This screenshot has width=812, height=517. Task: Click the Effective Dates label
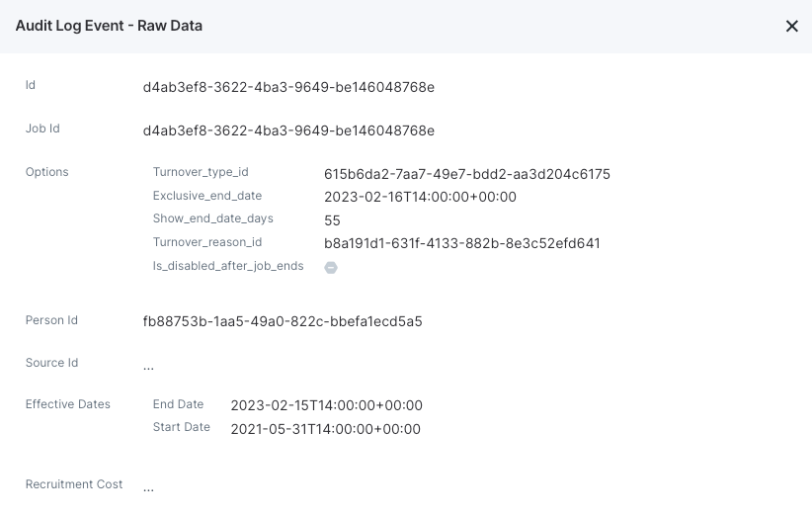tap(68, 404)
